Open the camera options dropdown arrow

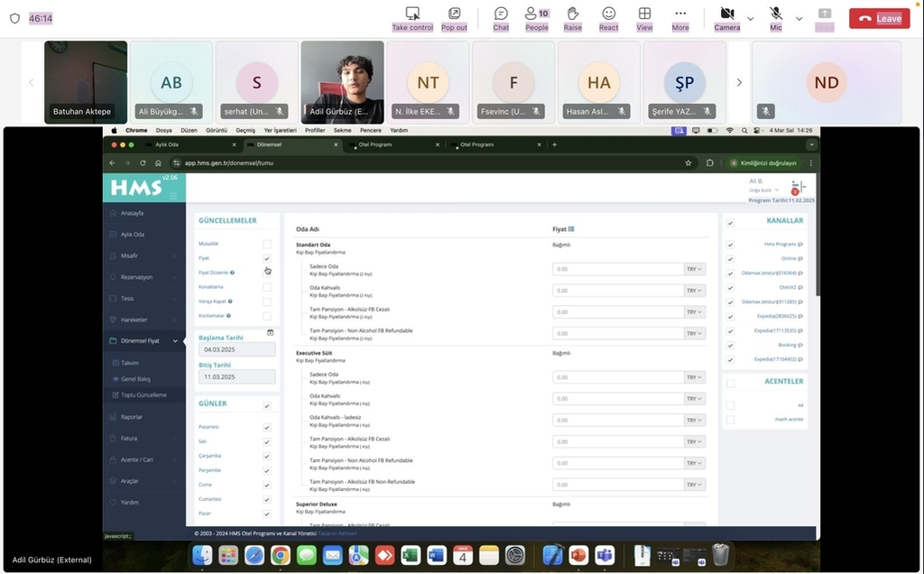tap(751, 18)
